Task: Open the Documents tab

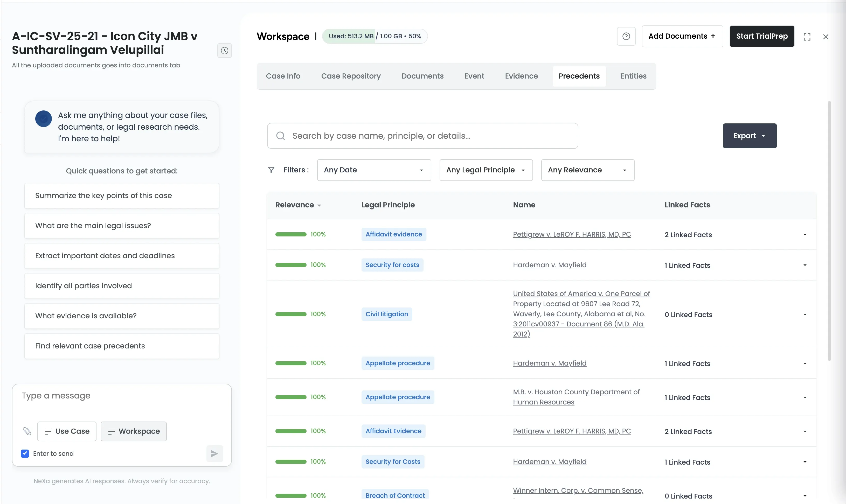Action: [422, 76]
